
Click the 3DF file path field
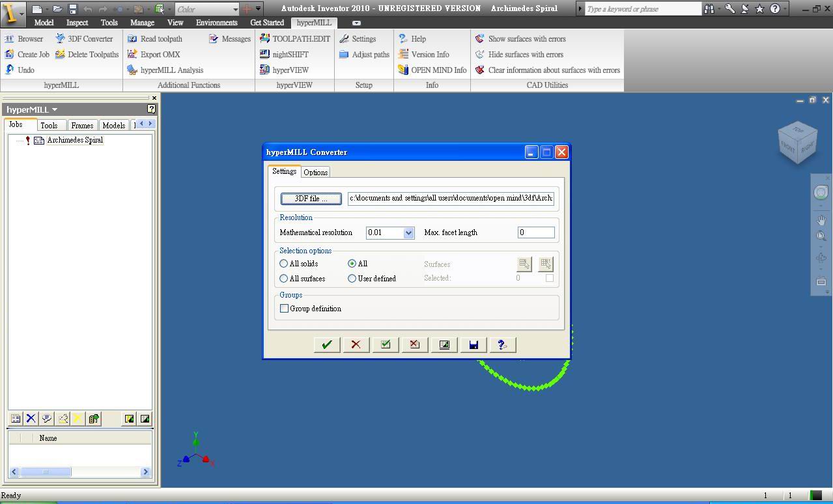point(451,198)
